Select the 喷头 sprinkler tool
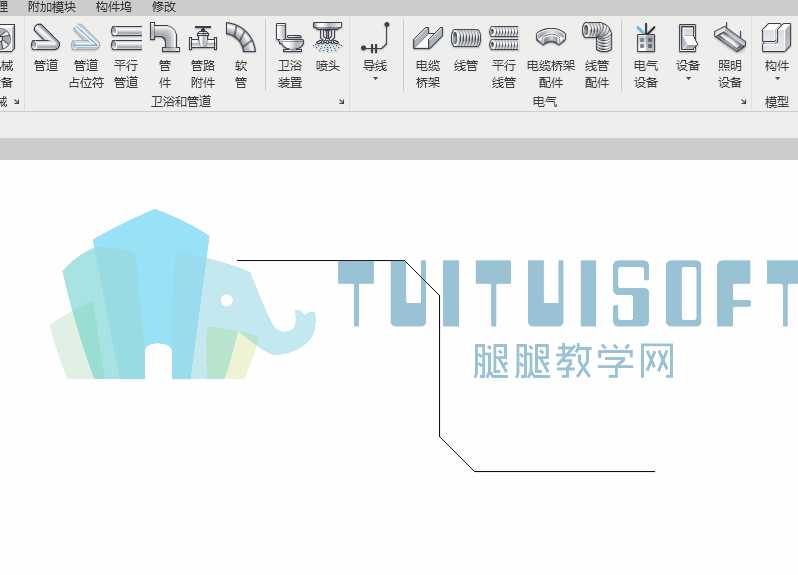The image size is (798, 575). pos(328,49)
